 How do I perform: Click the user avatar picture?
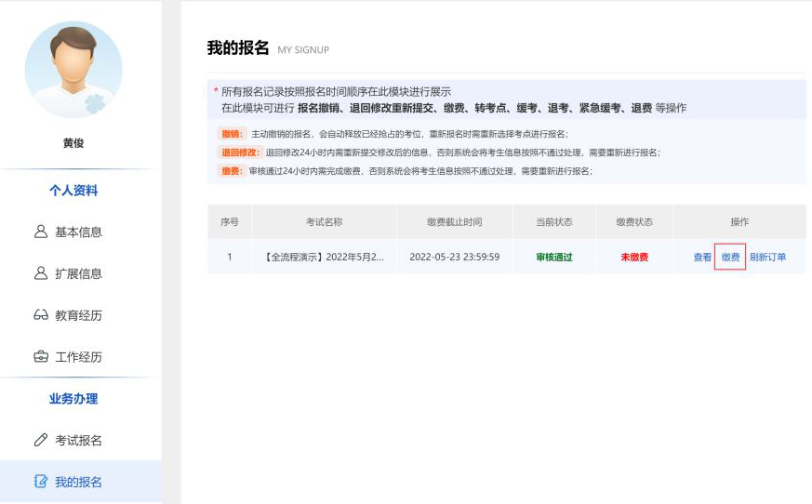coord(73,70)
